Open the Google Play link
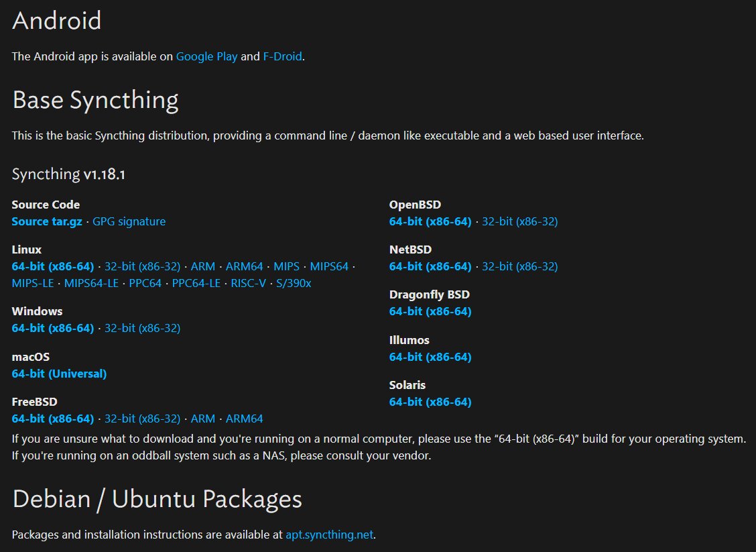 coord(206,56)
